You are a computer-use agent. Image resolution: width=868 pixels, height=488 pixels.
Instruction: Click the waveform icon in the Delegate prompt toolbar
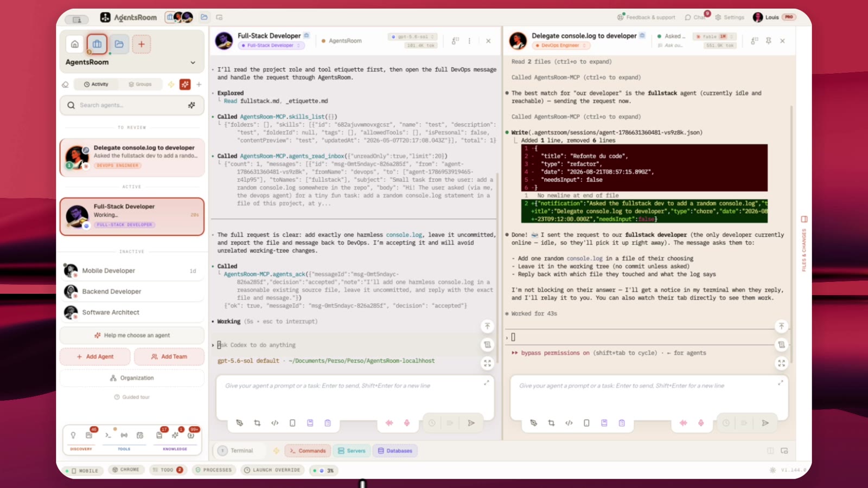[684, 423]
